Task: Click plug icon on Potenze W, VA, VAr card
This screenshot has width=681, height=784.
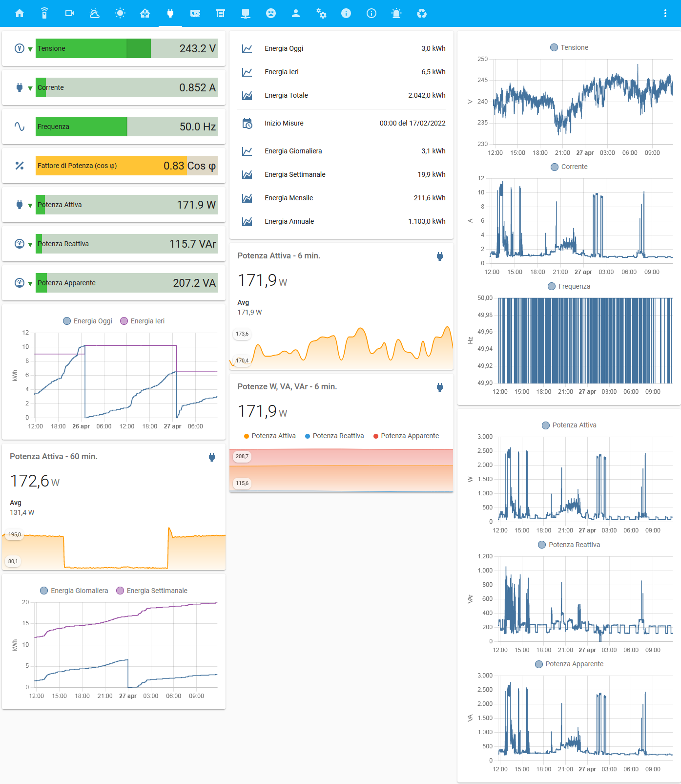Action: tap(440, 387)
